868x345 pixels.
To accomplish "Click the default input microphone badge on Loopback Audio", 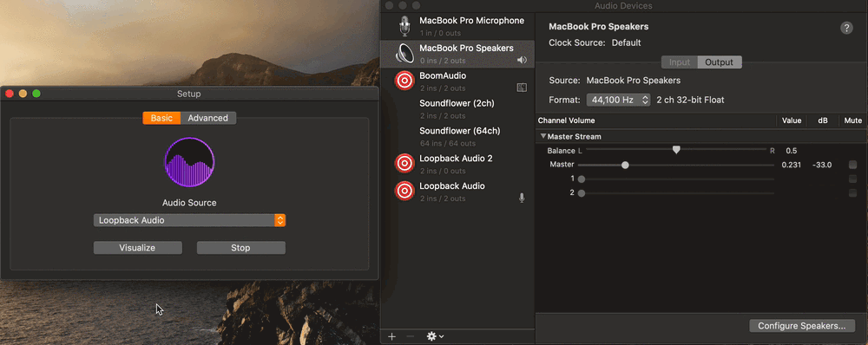I will (522, 198).
